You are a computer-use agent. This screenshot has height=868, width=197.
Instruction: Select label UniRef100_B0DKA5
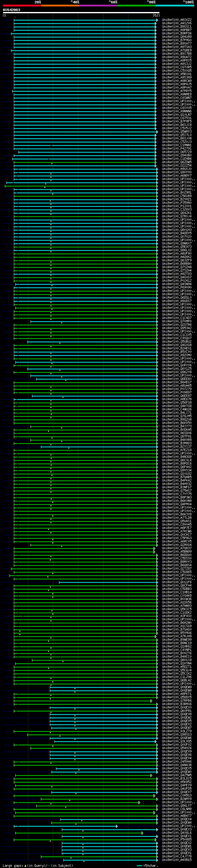(x=177, y=430)
